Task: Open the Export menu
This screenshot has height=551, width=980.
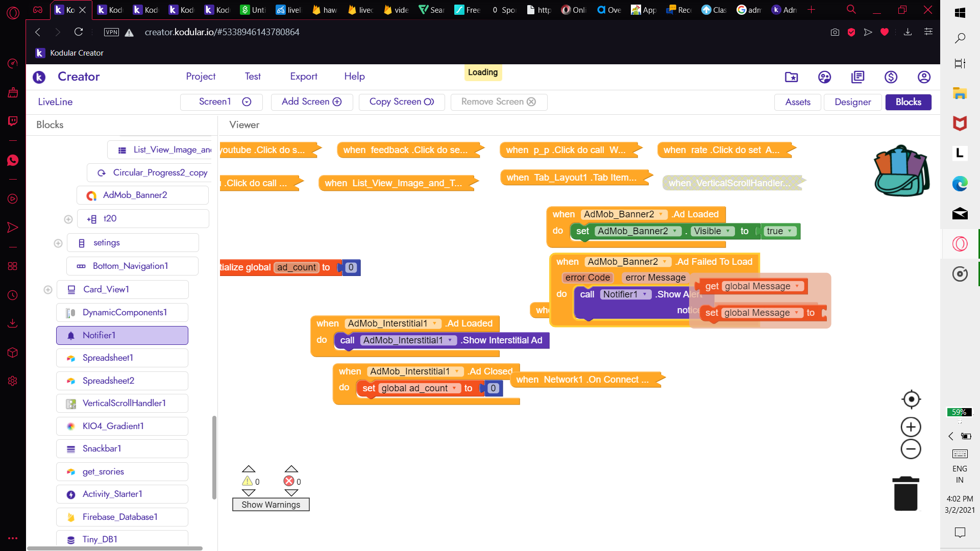Action: (304, 77)
